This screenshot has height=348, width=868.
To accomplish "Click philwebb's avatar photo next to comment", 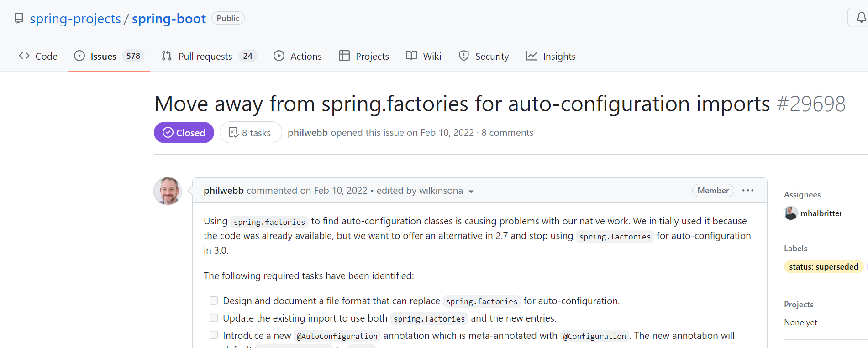I will (168, 191).
